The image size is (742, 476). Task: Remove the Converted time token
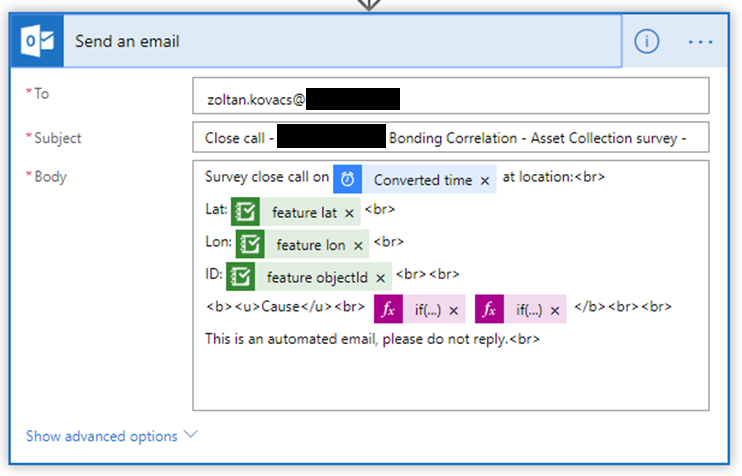(485, 181)
